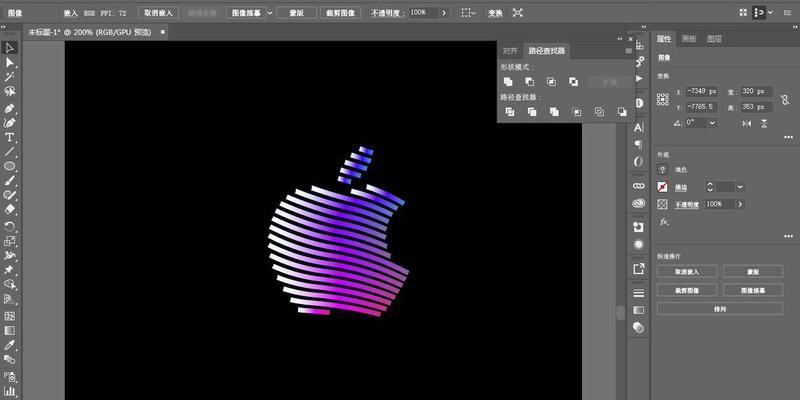Select the Pen tool
The image size is (800, 400).
pos(9,109)
